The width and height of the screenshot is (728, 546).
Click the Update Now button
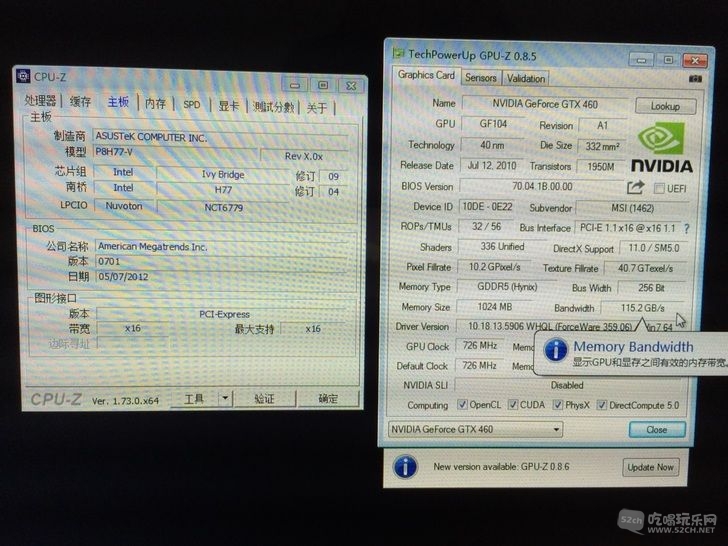tap(650, 467)
